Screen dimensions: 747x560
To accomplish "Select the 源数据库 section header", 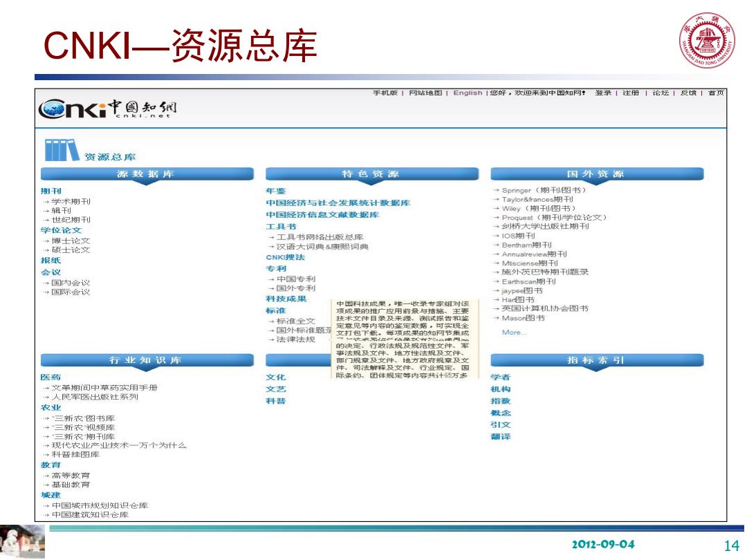I will pos(147,174).
